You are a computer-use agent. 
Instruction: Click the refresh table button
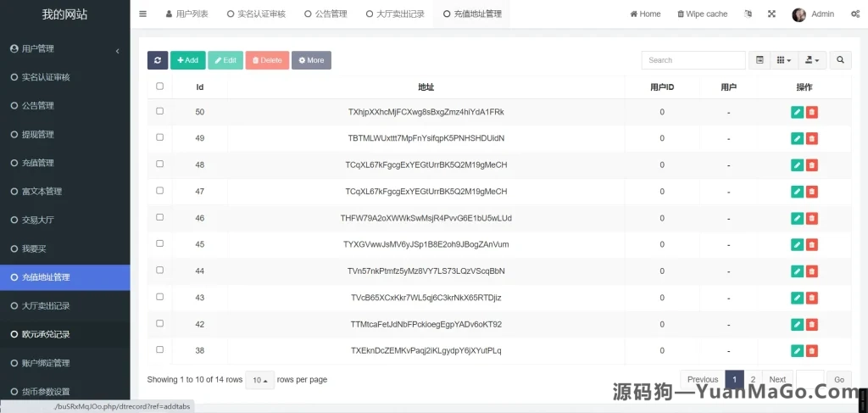tap(158, 60)
